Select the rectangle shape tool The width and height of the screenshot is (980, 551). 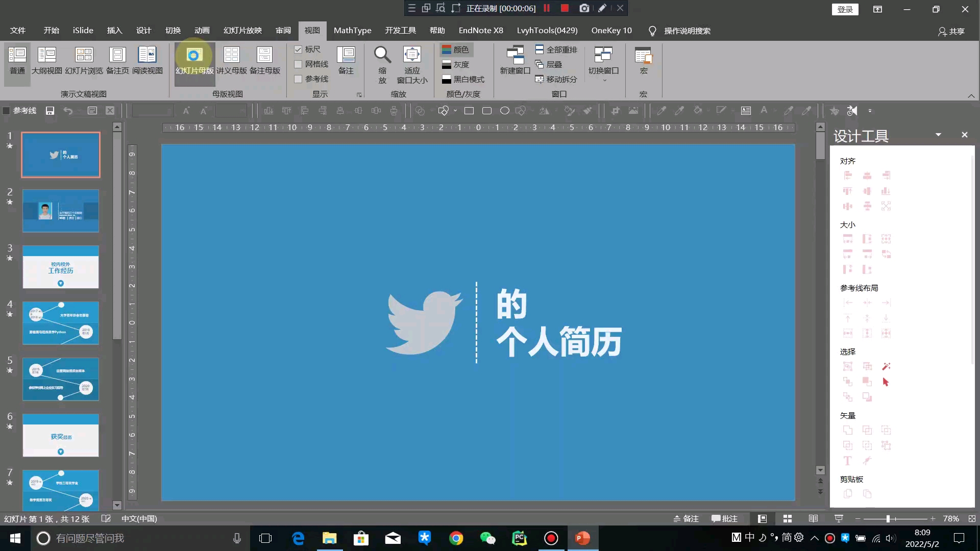point(469,111)
